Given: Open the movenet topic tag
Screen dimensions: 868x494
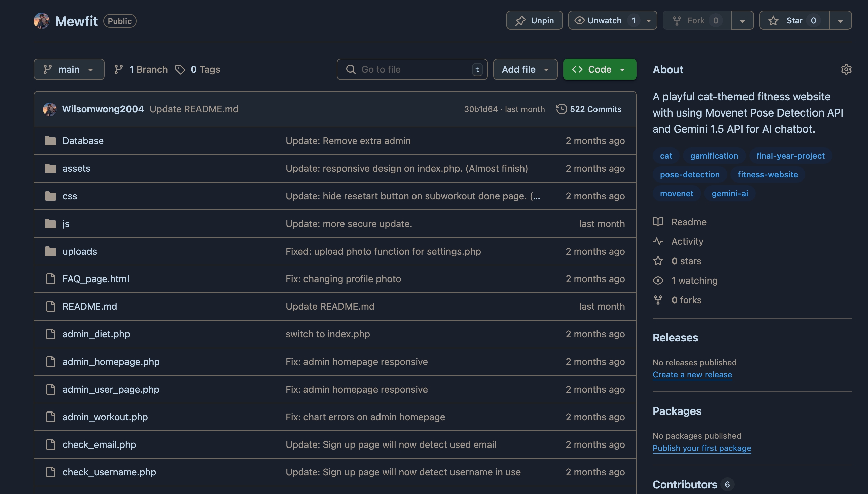Looking at the screenshot, I should tap(676, 193).
